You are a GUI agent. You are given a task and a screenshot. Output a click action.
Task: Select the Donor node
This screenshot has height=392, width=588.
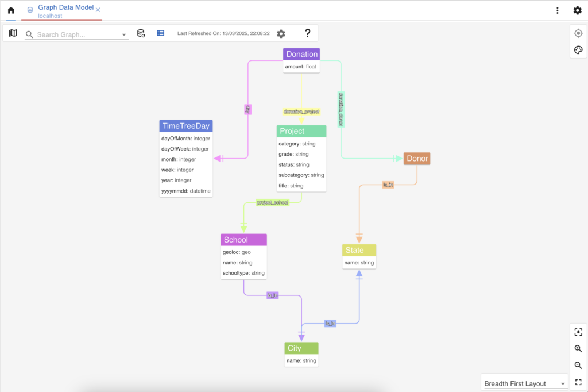(x=417, y=158)
